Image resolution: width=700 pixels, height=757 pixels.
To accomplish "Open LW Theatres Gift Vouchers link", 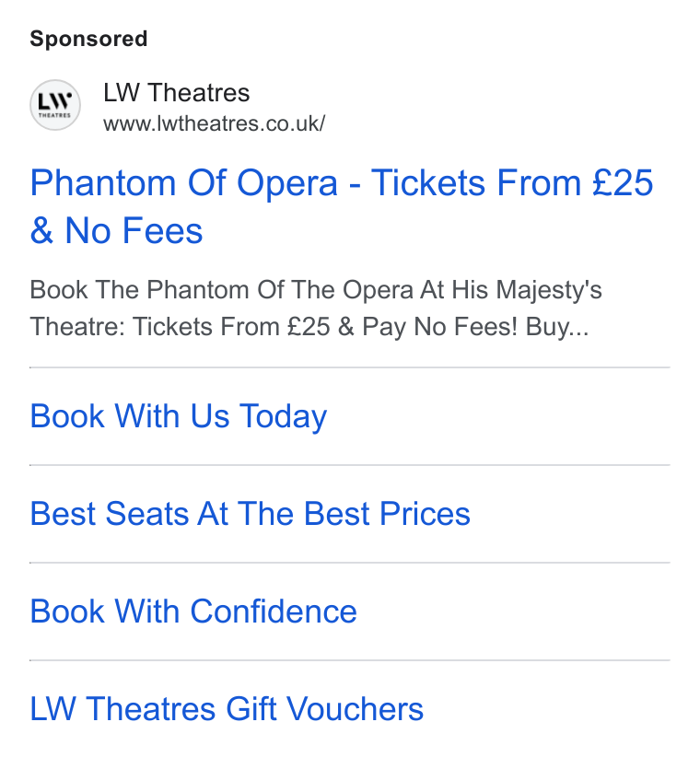I will pos(227,709).
